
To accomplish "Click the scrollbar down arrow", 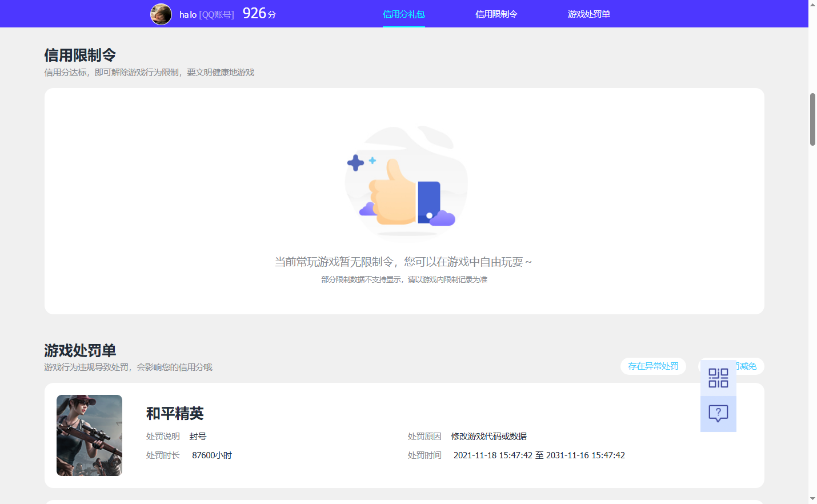I will 812,499.
